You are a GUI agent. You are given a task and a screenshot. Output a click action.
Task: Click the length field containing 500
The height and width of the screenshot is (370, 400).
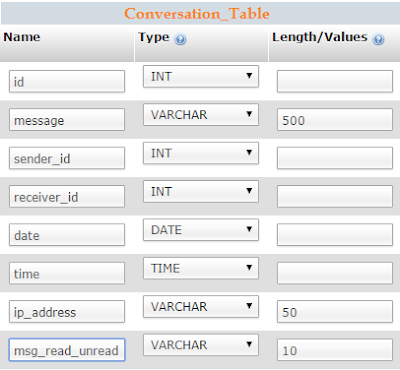click(x=335, y=119)
